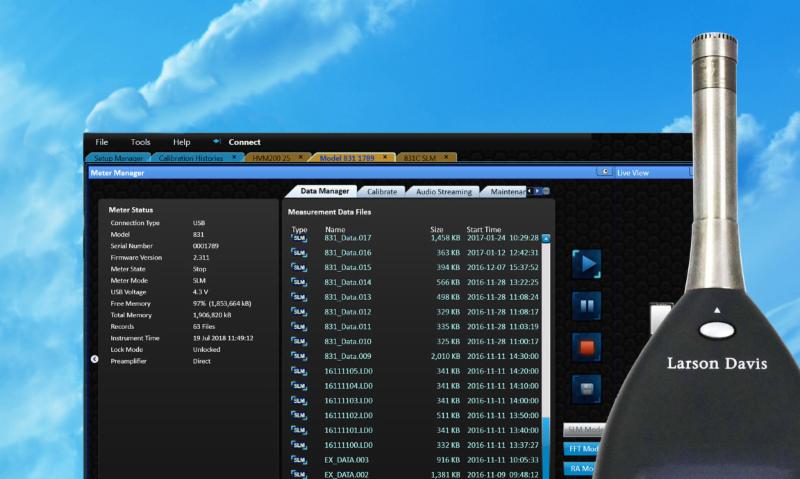Click the Serial Number value 0001789
This screenshot has height=479, width=800.
(206, 246)
